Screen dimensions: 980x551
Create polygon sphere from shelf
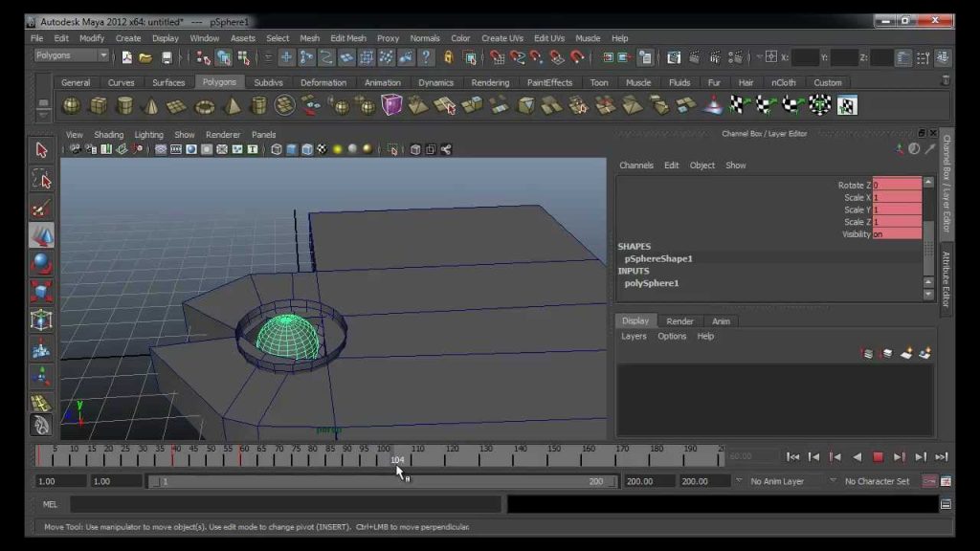(x=71, y=105)
